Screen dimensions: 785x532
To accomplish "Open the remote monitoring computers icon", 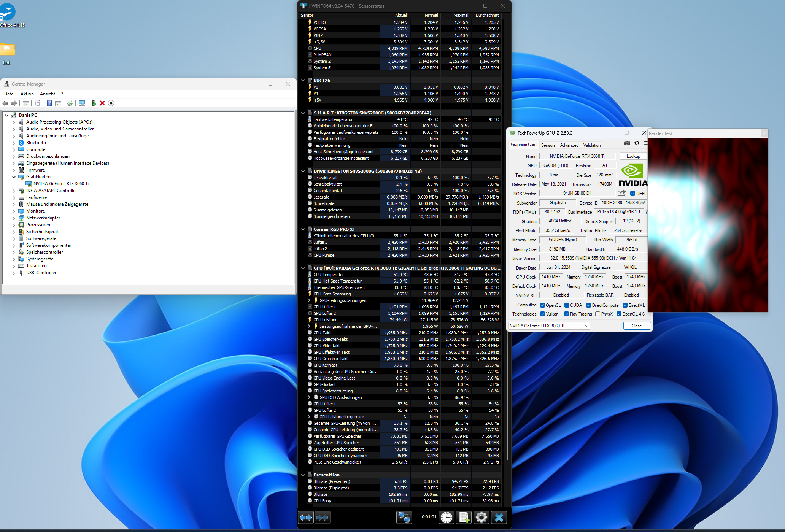I will (404, 517).
